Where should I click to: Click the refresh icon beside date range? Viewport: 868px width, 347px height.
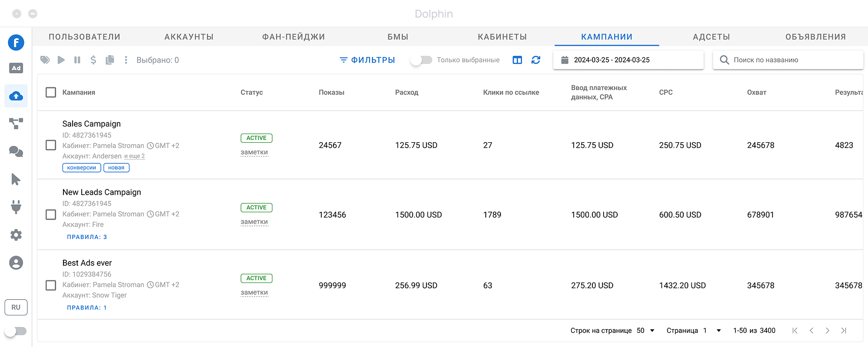coord(536,60)
